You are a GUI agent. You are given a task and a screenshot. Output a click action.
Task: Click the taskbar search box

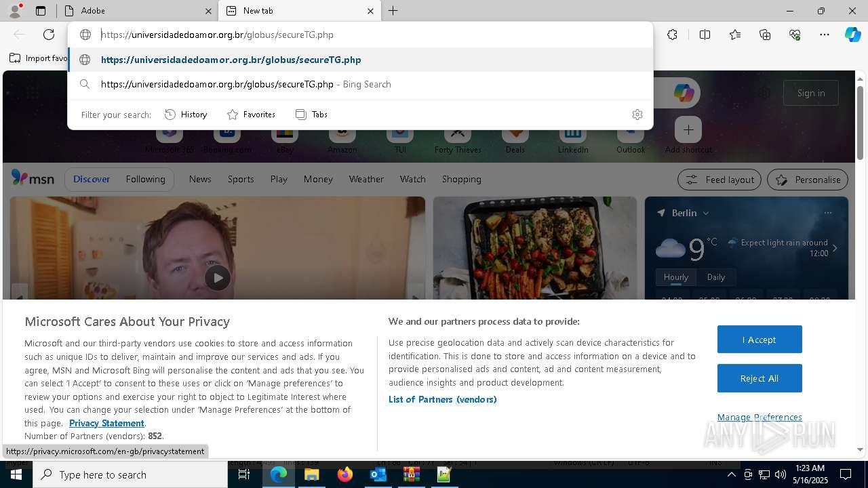(x=130, y=474)
